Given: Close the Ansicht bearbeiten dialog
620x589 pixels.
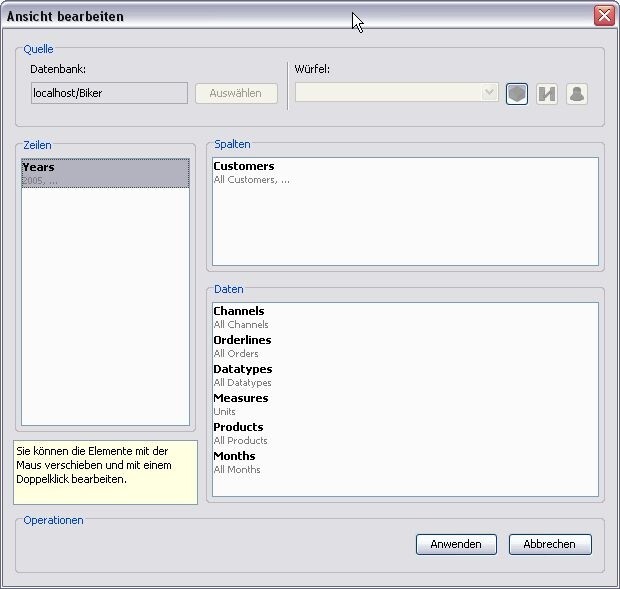Looking at the screenshot, I should [x=603, y=16].
